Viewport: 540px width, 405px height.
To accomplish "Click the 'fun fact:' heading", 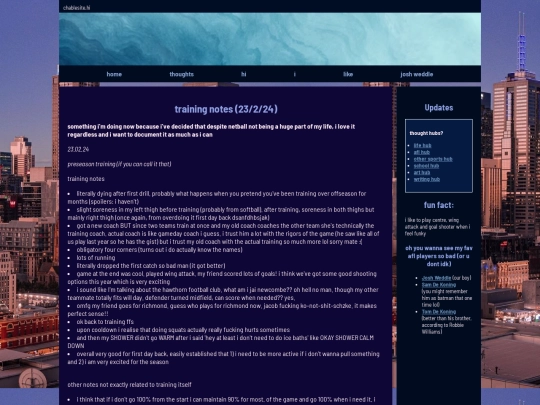I will coord(439,205).
